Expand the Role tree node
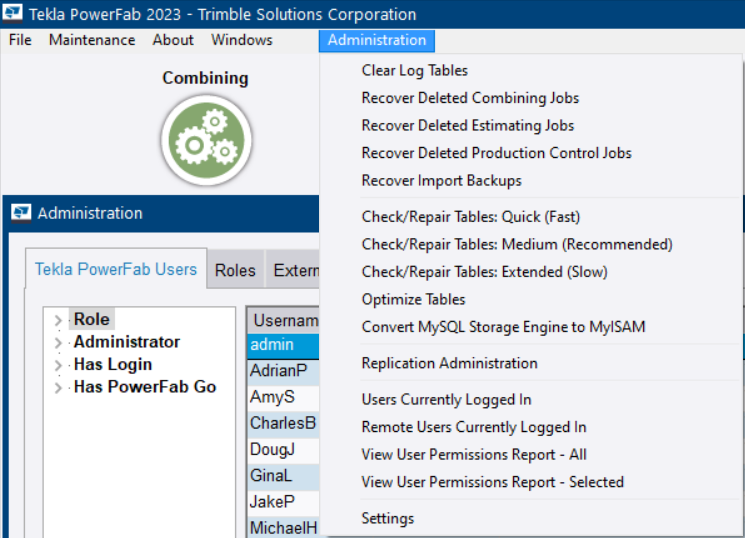 pyautogui.click(x=59, y=320)
